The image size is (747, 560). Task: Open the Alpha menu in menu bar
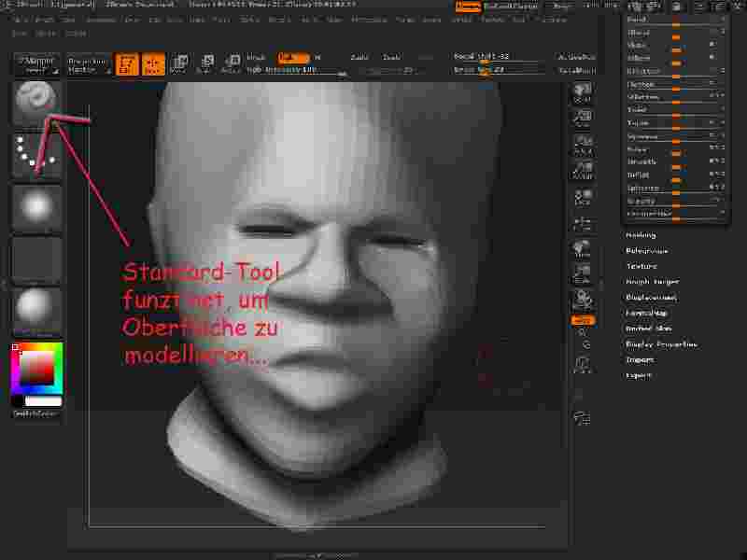21,20
